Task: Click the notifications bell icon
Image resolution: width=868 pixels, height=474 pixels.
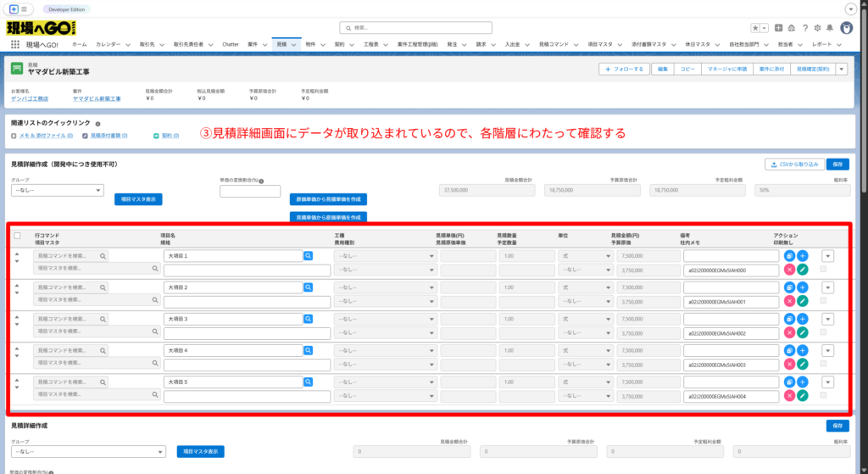Action: point(830,28)
